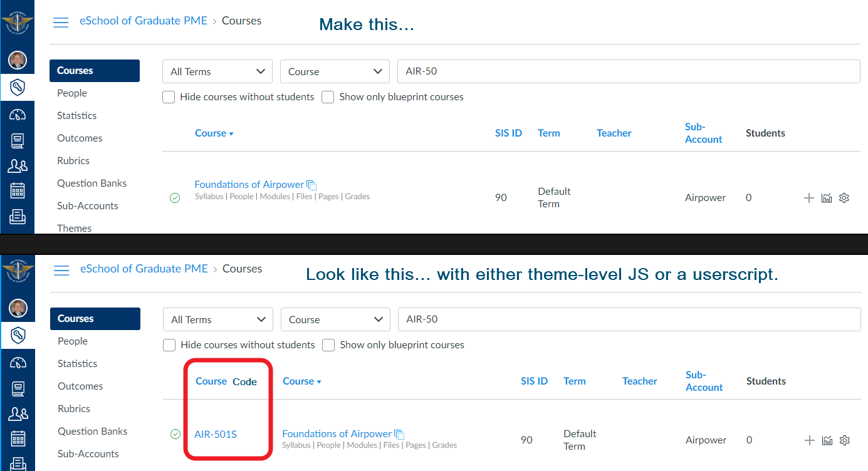
Task: Click the Course column sort arrow
Action: [x=231, y=133]
